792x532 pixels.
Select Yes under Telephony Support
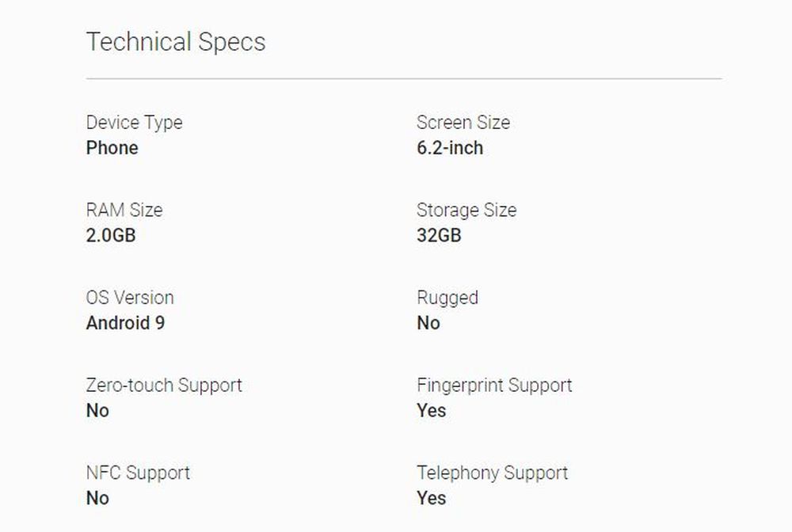pos(432,499)
